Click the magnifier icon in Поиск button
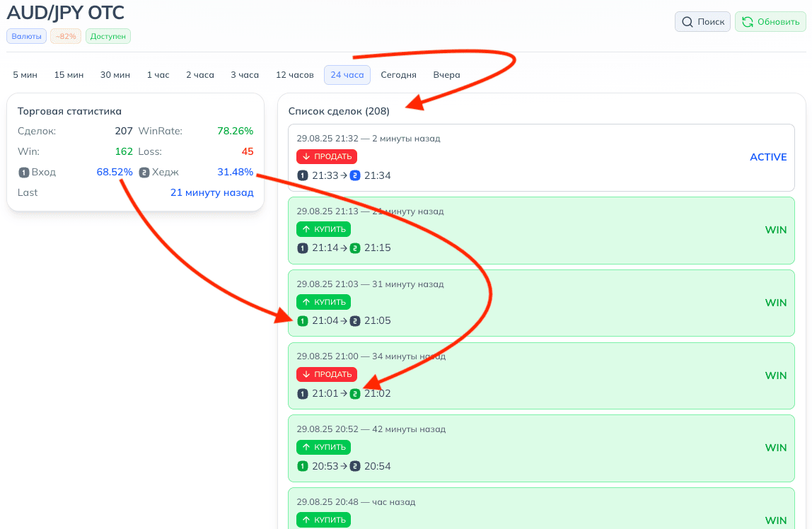The width and height of the screenshot is (812, 529). point(687,22)
